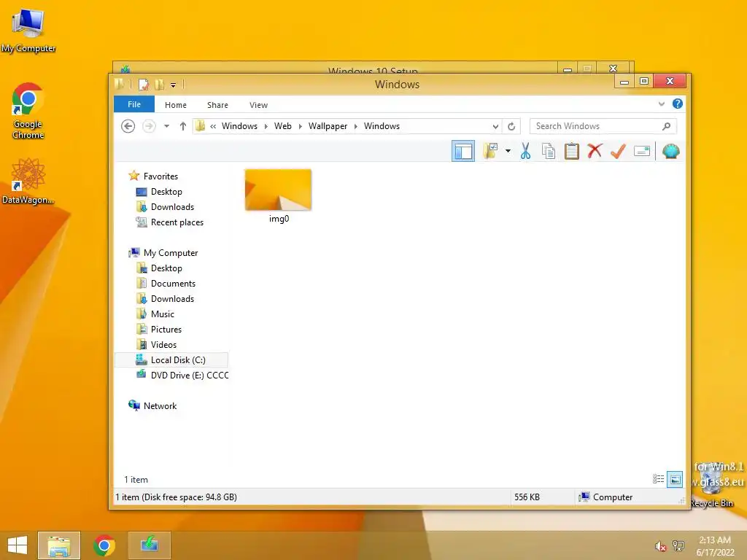
Task: Expand the arrow after Wallpaper breadcrumb
Action: click(x=355, y=126)
